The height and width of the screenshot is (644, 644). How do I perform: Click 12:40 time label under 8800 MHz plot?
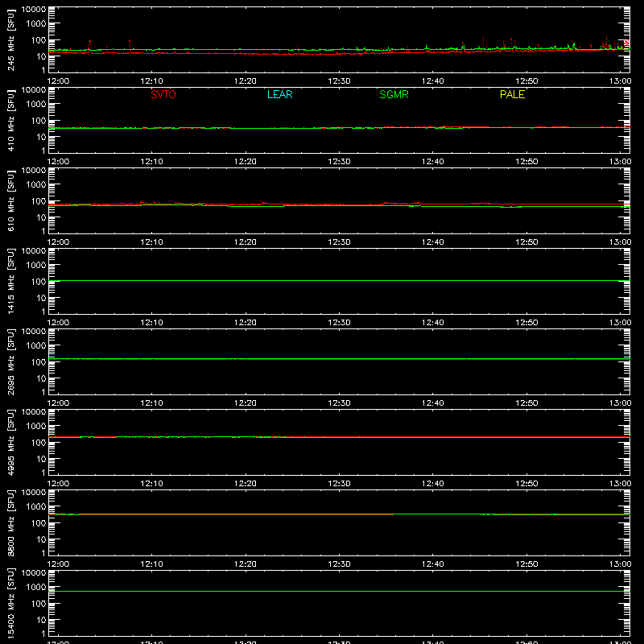[x=433, y=564]
